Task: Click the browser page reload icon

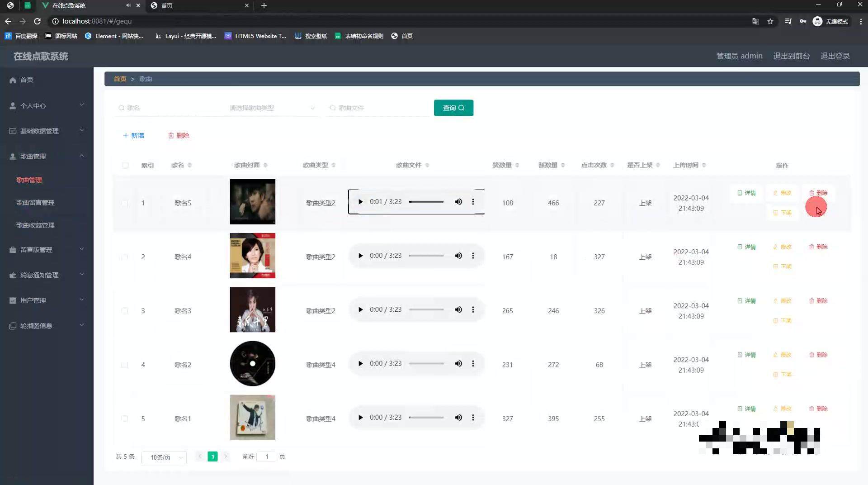Action: (x=38, y=21)
